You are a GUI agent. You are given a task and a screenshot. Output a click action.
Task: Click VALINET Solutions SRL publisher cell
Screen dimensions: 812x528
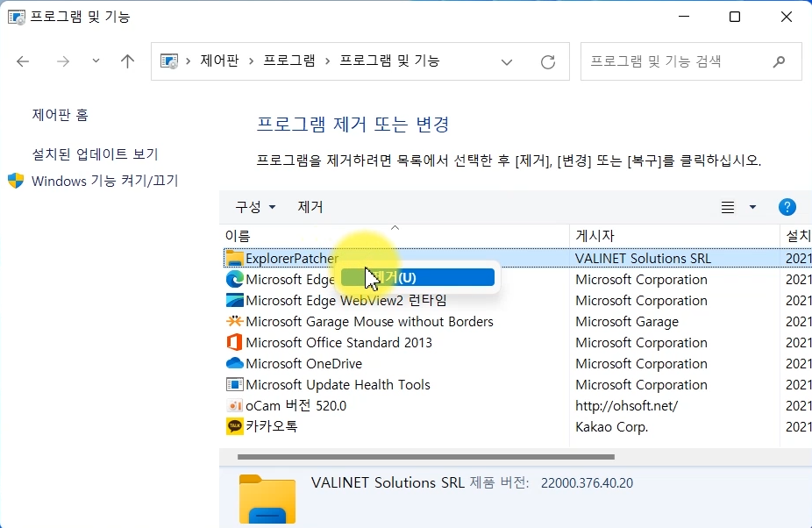pyautogui.click(x=643, y=258)
